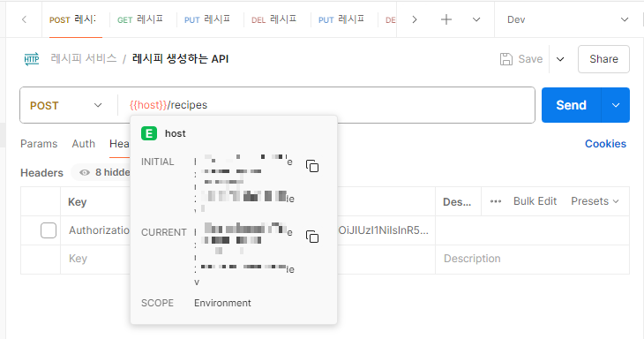Click the HTTP request type icon
Viewport: 644px width, 339px height.
coord(32,59)
